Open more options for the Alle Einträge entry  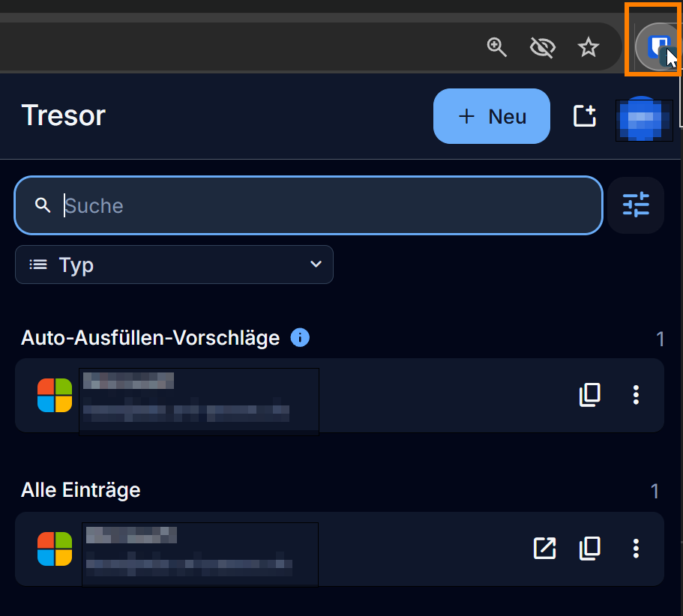636,548
